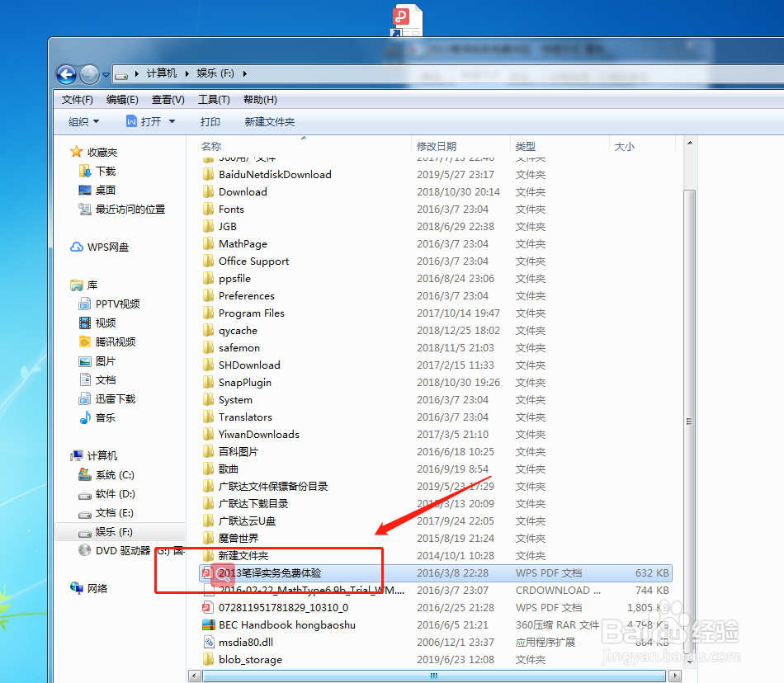
Task: Click the vertical scrollbar up arrow
Action: 690,144
